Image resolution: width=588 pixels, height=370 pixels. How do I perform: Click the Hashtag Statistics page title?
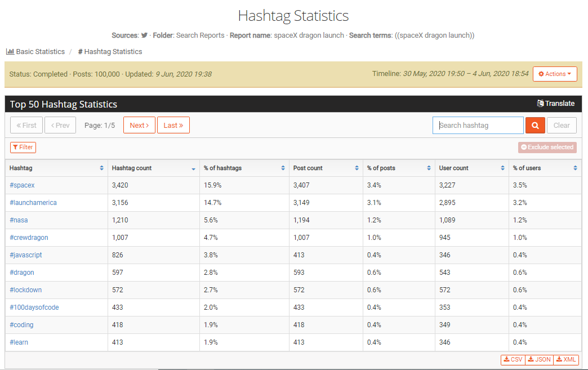coord(293,16)
